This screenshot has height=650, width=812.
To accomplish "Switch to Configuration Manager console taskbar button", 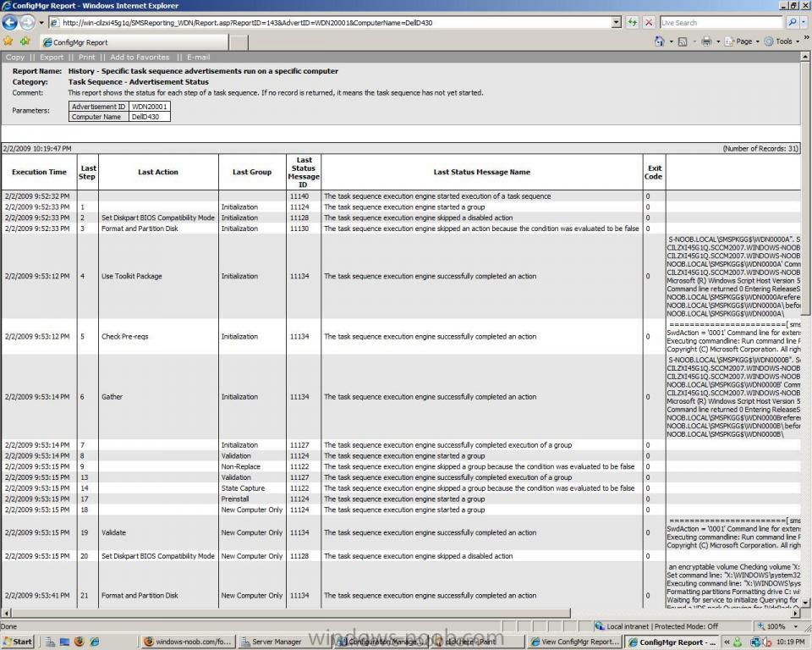I will [381, 642].
